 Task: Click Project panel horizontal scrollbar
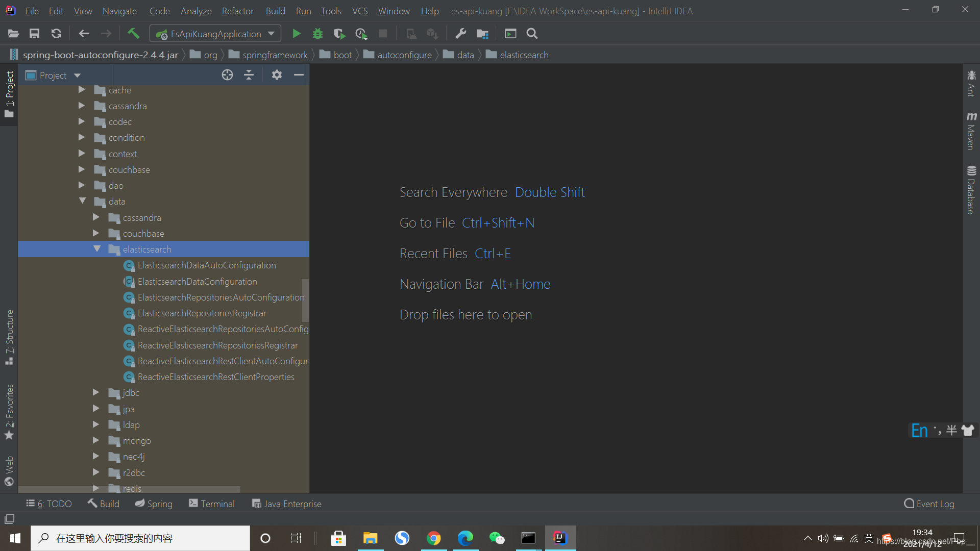coord(129,489)
